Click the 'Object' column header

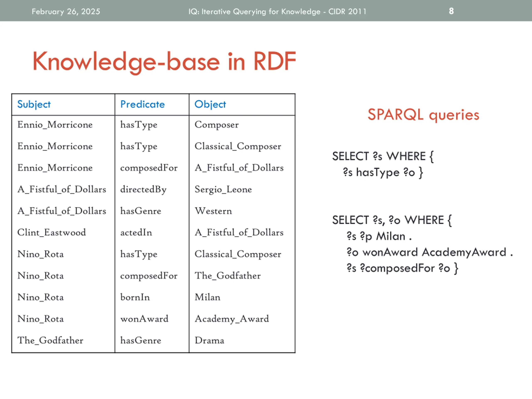tap(210, 105)
